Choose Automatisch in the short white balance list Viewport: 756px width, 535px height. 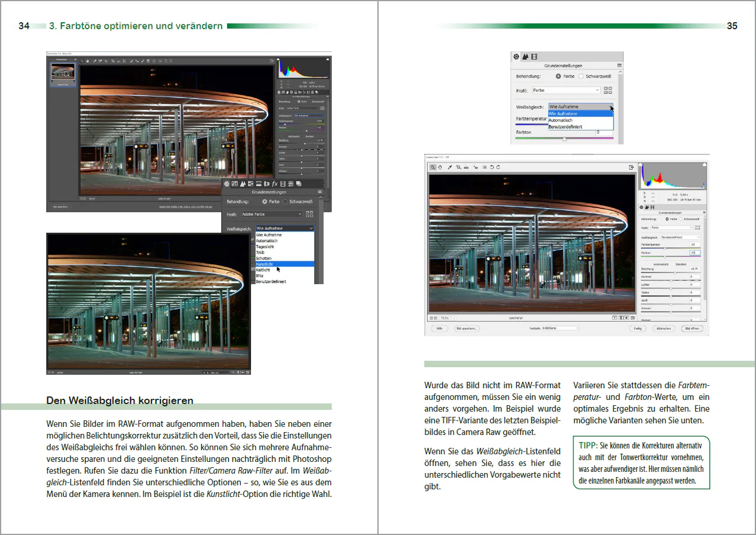click(580, 120)
